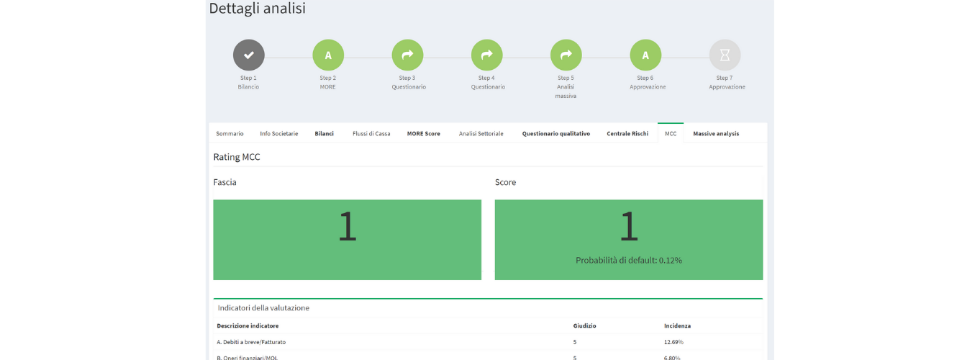Click the Dettagli analisi page title
This screenshot has height=360, width=980.
pos(257,9)
